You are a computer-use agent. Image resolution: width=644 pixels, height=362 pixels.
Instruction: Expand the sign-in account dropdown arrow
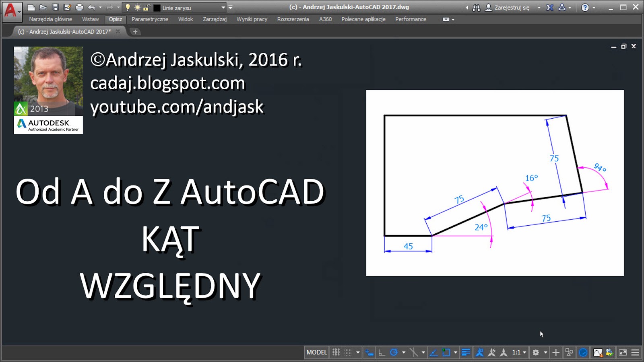[539, 8]
